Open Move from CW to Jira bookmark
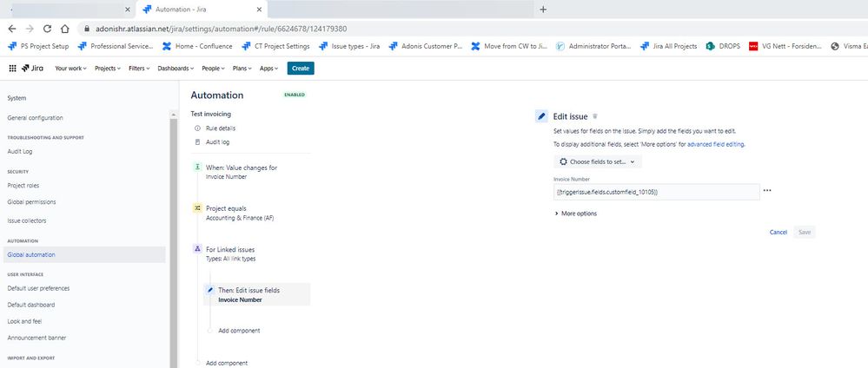The width and height of the screenshot is (868, 368). coord(509,47)
